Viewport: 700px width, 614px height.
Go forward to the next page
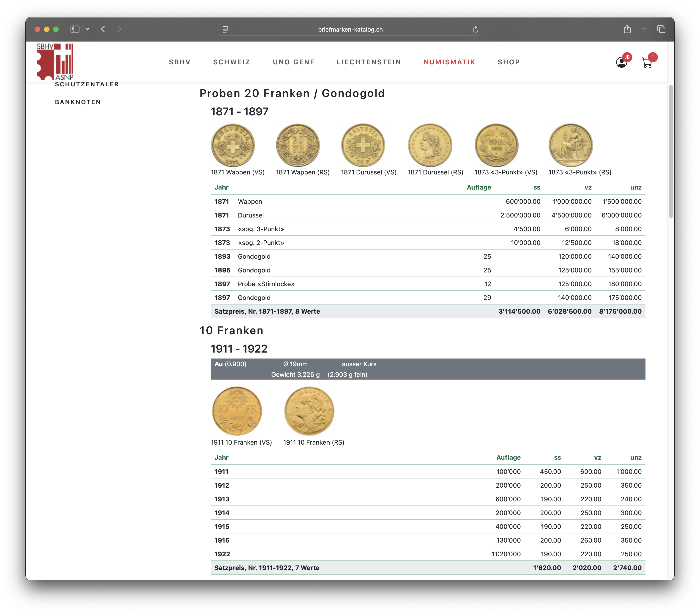point(119,29)
